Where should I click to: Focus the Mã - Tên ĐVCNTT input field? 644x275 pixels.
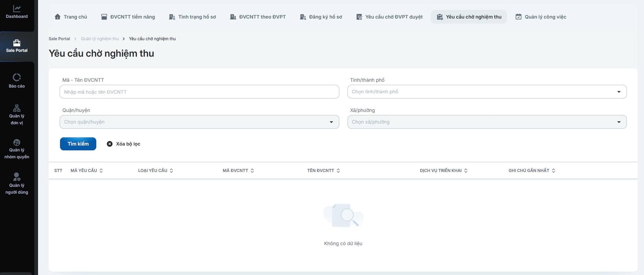[x=199, y=92]
